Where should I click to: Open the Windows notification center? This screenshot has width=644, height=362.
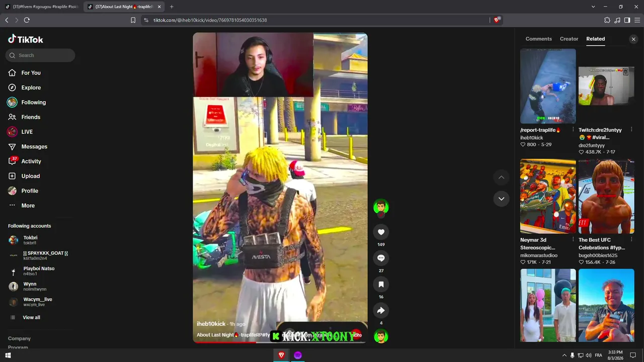click(633, 355)
